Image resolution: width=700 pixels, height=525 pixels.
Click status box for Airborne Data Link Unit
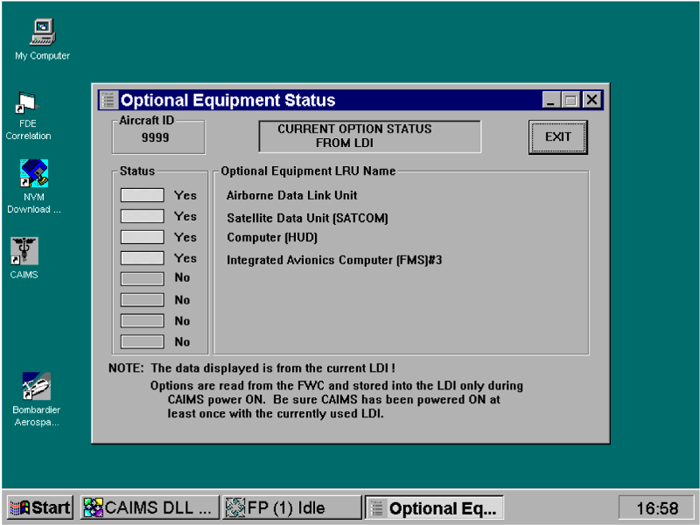[x=142, y=195]
